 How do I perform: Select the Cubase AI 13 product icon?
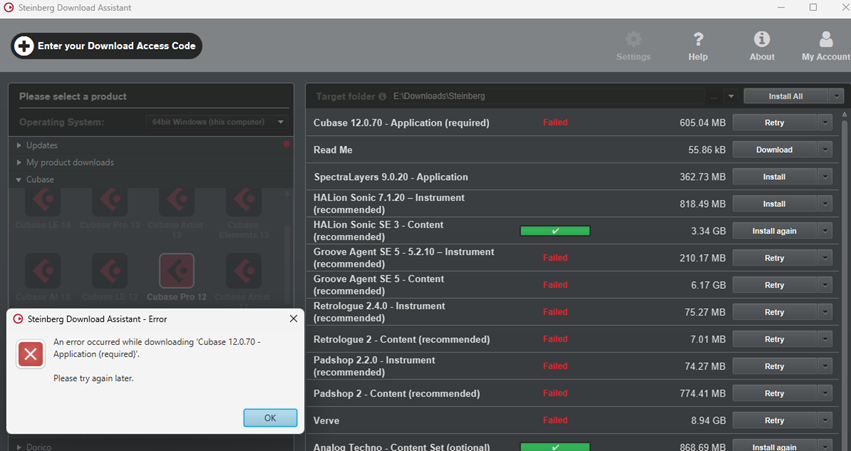point(43,271)
